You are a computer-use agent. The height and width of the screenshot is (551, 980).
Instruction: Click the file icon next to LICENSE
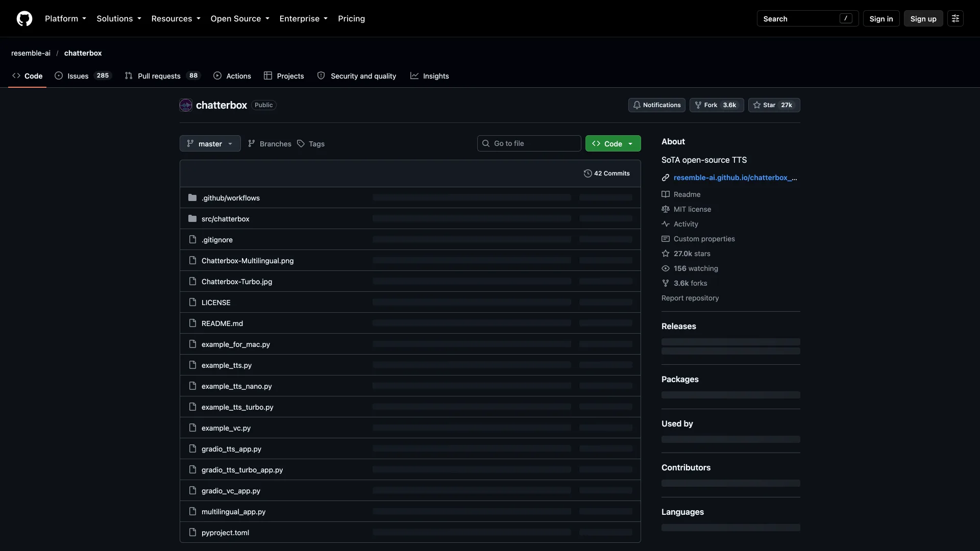click(192, 303)
